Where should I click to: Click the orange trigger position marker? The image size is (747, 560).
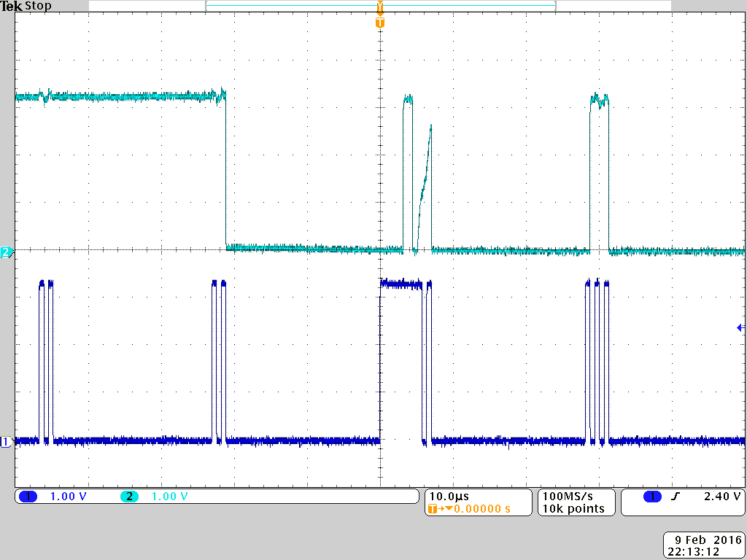[x=379, y=7]
